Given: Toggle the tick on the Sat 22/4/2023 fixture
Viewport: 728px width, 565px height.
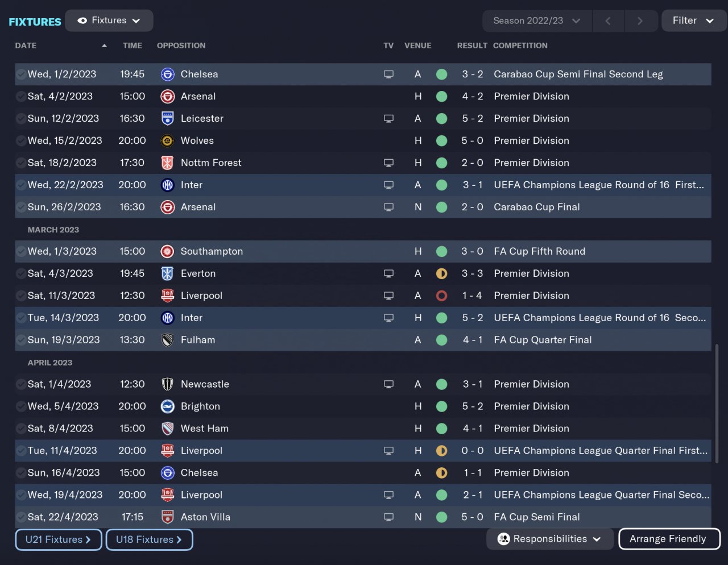Looking at the screenshot, I should [x=20, y=518].
